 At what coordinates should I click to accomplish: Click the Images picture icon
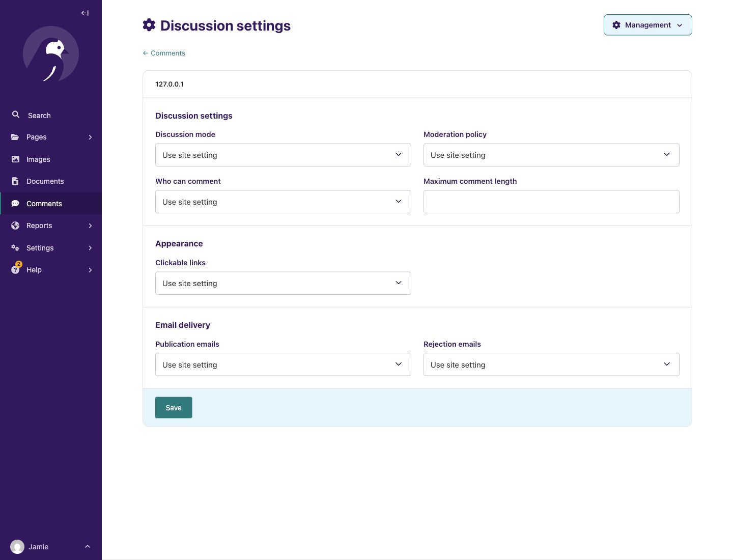coord(15,159)
